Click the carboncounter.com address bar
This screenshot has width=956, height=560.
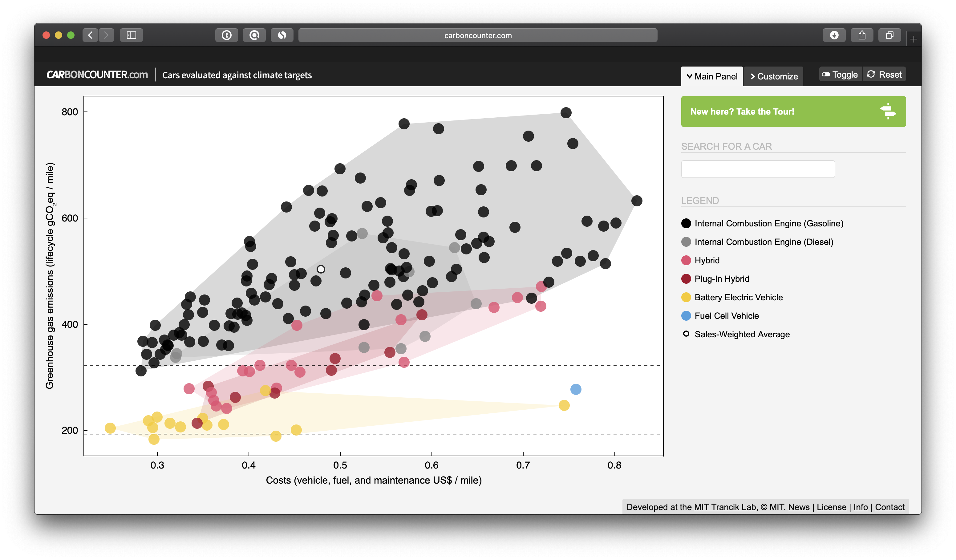pyautogui.click(x=478, y=35)
